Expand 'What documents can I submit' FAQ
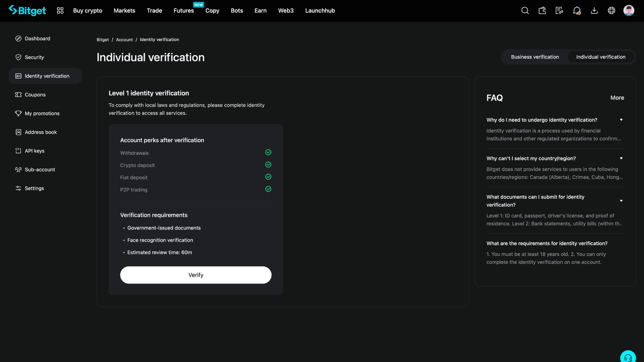 pyautogui.click(x=621, y=201)
